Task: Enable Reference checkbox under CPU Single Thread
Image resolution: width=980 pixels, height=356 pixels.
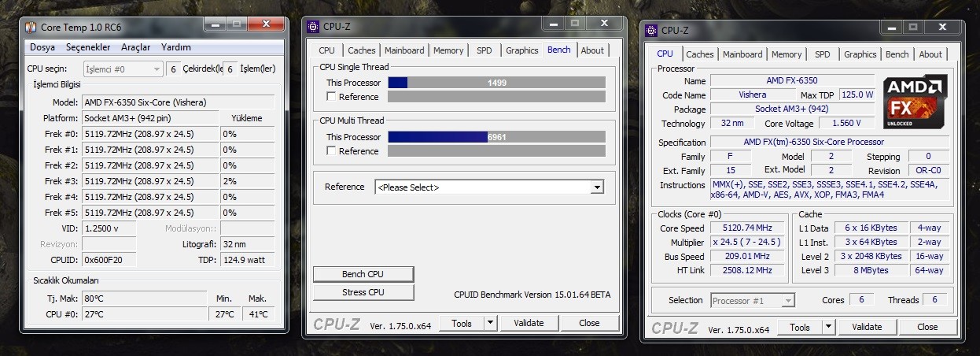Action: [331, 97]
